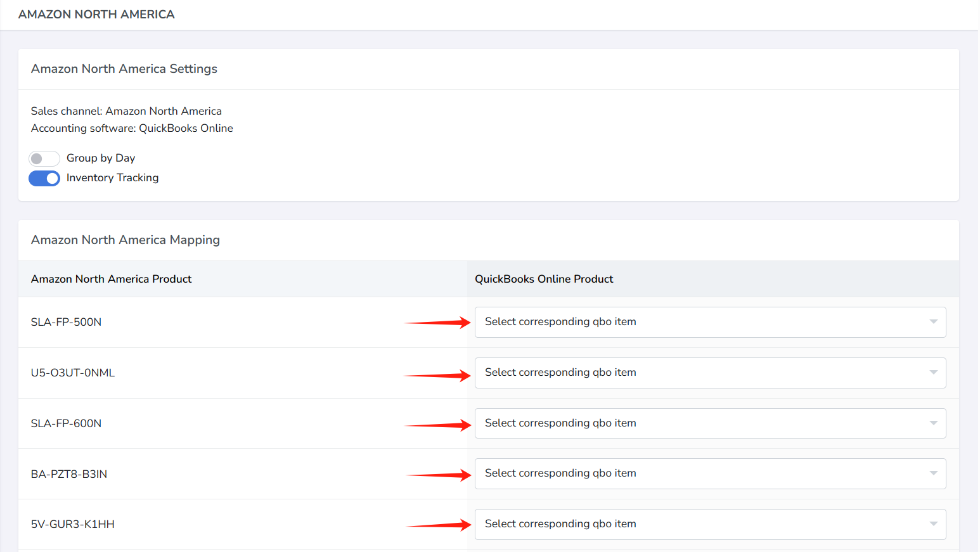Open qbo item dropdown for BA-PZT8-B3IN
The height and width of the screenshot is (552, 980).
tap(710, 473)
